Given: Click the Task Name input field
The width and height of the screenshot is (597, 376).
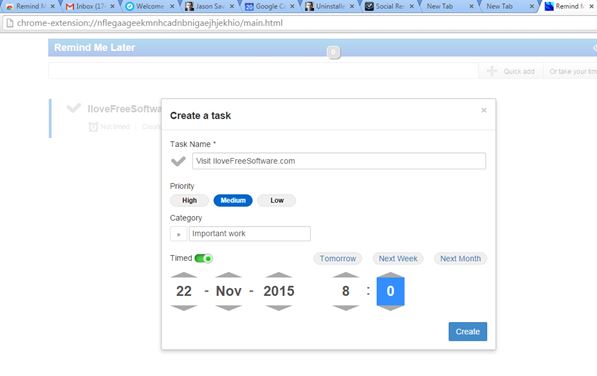Looking at the screenshot, I should click(339, 161).
